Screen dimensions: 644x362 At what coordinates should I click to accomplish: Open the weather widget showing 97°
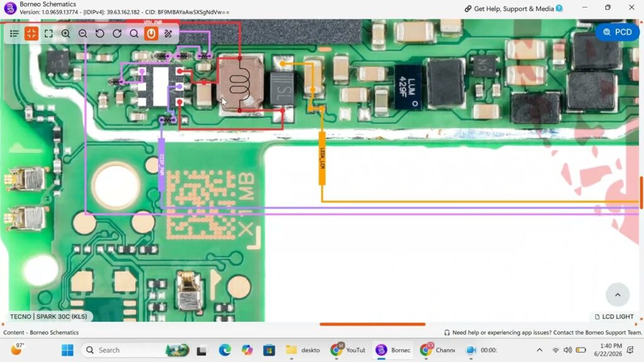point(17,349)
